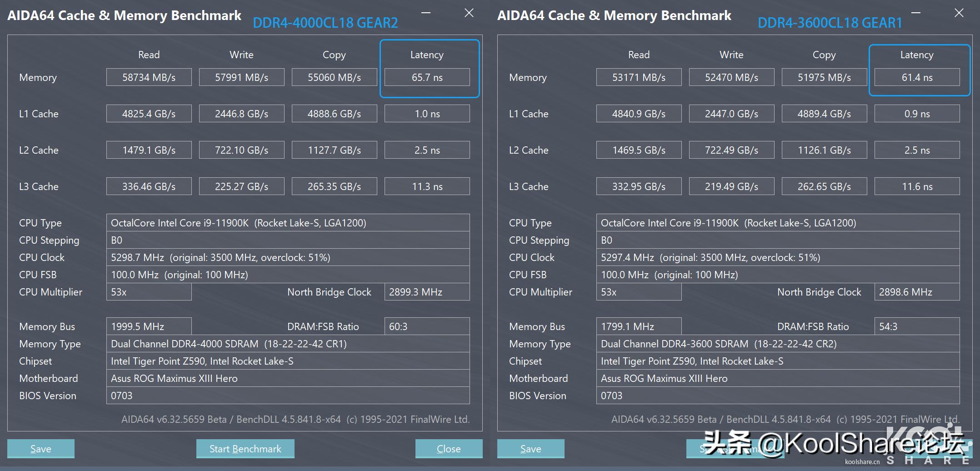The image size is (980, 471).
Task: Click the DRAM:FSB Ratio field showing 60:3
Action: click(x=427, y=326)
